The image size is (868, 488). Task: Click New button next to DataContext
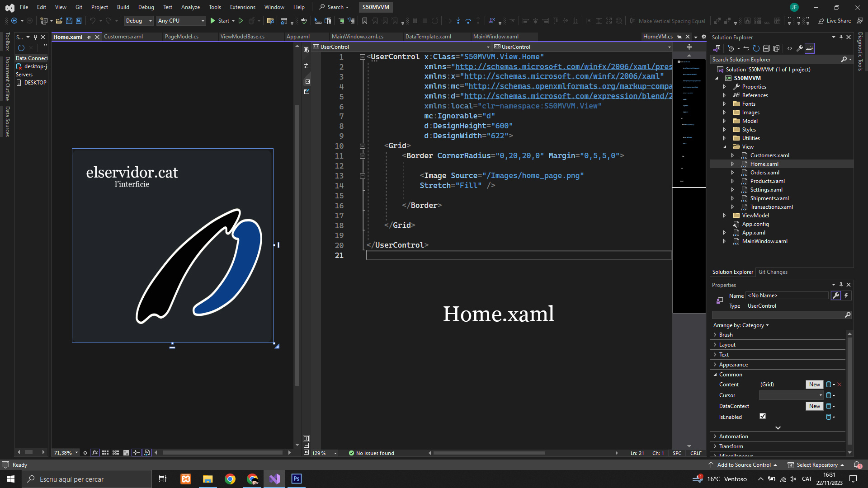pos(814,406)
